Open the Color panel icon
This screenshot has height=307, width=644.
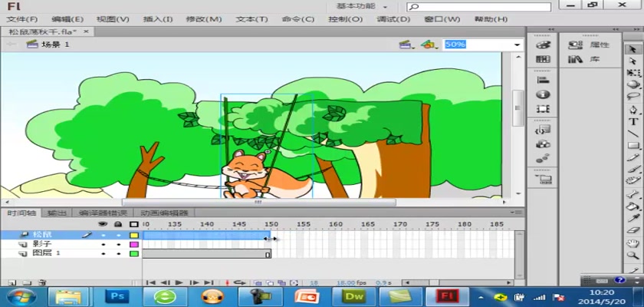tap(543, 45)
